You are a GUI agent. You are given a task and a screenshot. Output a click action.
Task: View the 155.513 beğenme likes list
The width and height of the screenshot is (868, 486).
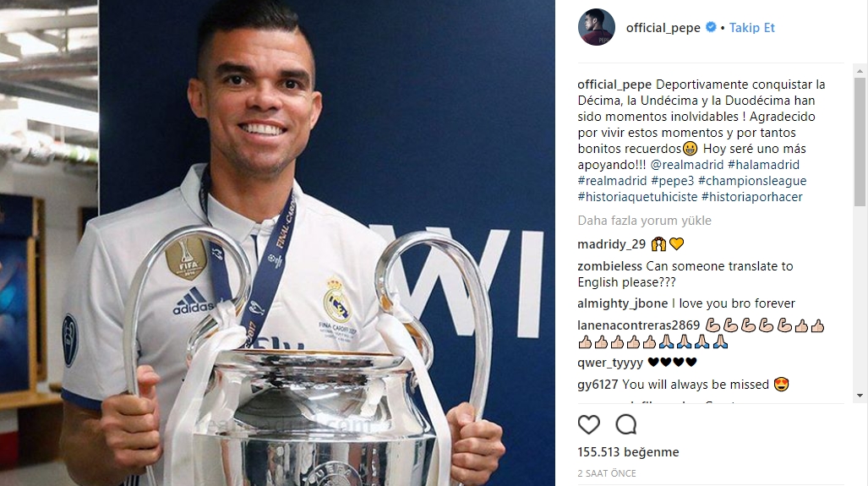tap(628, 451)
